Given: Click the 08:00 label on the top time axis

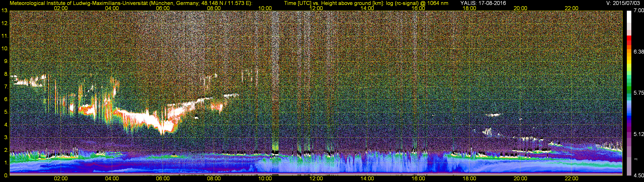Looking at the screenshot, I should tap(214, 8).
